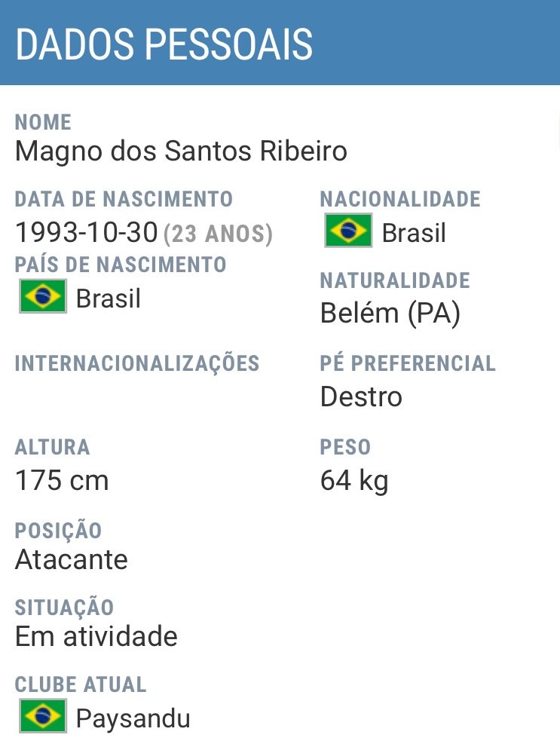Click the Brazil flag beside Paysandu
560x750 pixels.
43,716
